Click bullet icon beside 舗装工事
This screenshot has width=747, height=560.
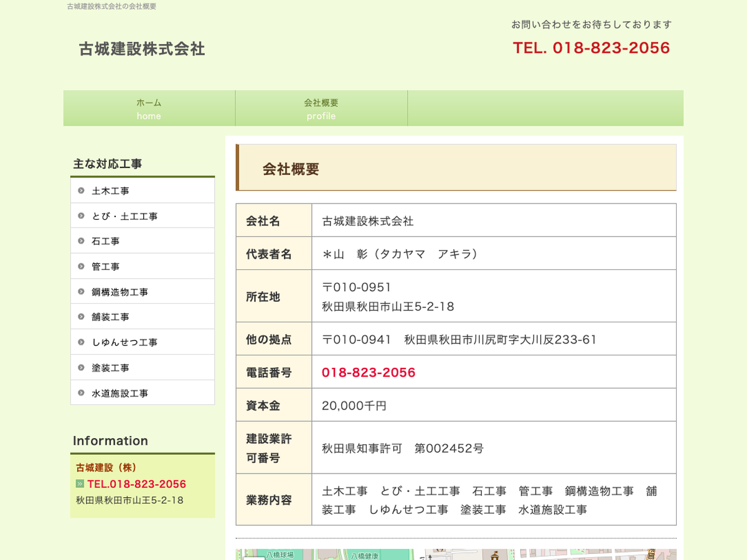(81, 317)
